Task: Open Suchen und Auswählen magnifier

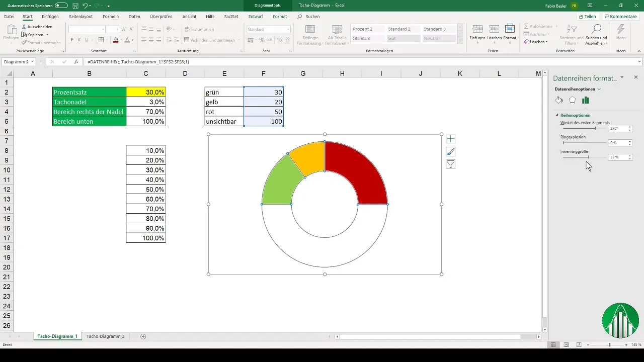Action: [597, 29]
